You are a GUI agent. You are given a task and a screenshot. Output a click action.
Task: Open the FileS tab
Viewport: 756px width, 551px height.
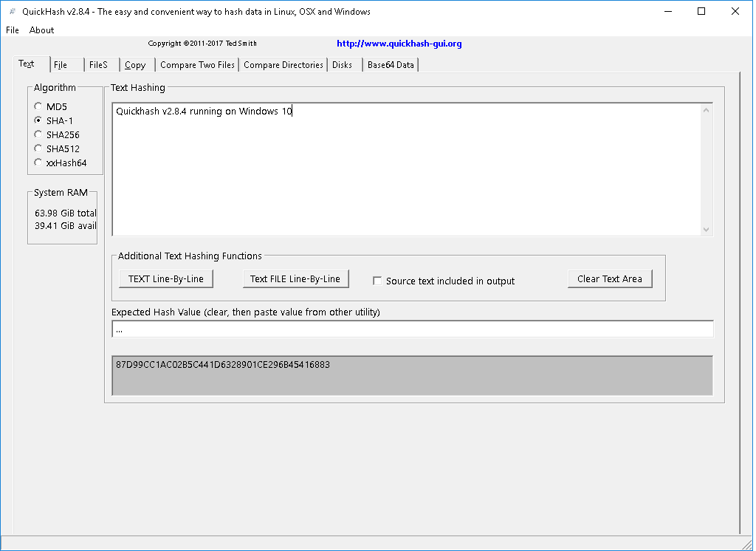[98, 64]
